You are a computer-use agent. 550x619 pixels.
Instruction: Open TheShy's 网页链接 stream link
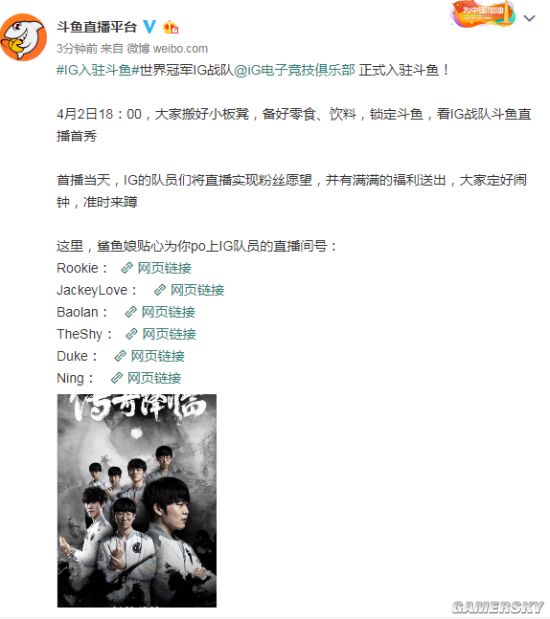click(x=169, y=334)
